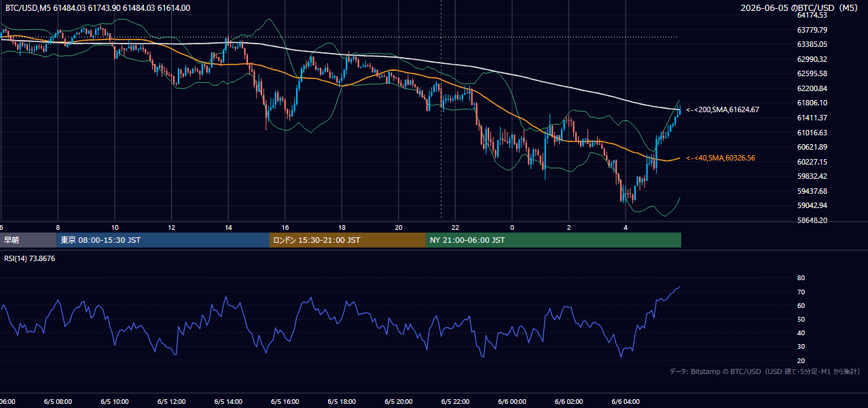Click the 6/5 10:00 bottom time label
Viewport: 868px width, 408px height.
pyautogui.click(x=115, y=401)
